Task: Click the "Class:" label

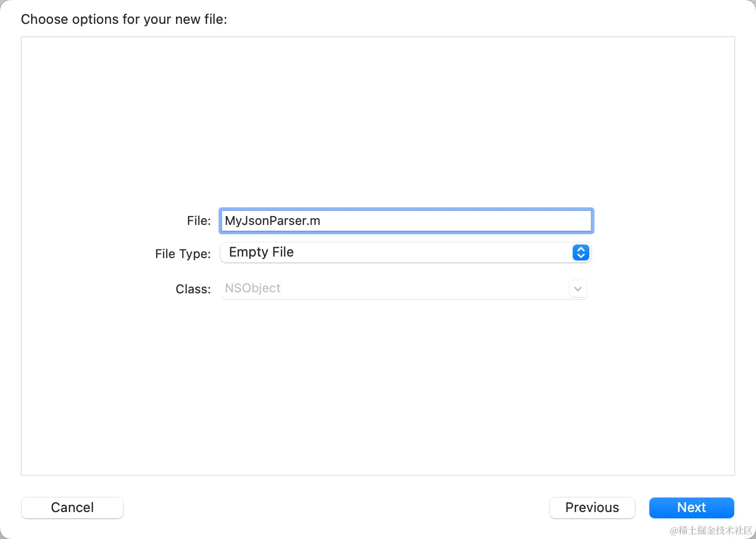Action: tap(193, 289)
